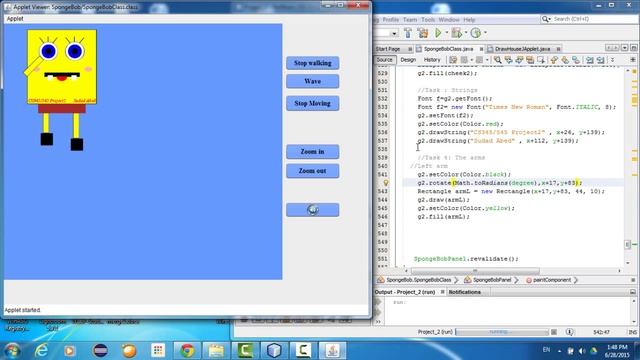The width and height of the screenshot is (640, 360).
Task: Open the Help menu in NetBeans
Action: (x=469, y=20)
